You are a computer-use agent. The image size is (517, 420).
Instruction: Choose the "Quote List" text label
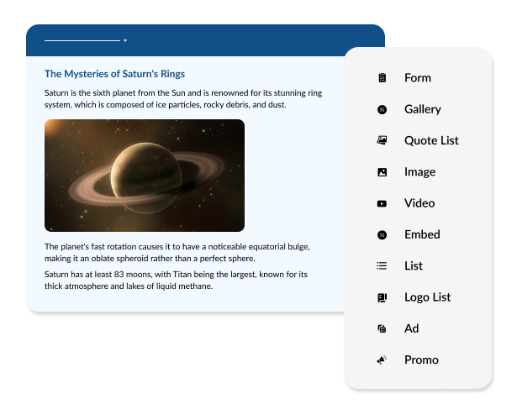pos(431,140)
